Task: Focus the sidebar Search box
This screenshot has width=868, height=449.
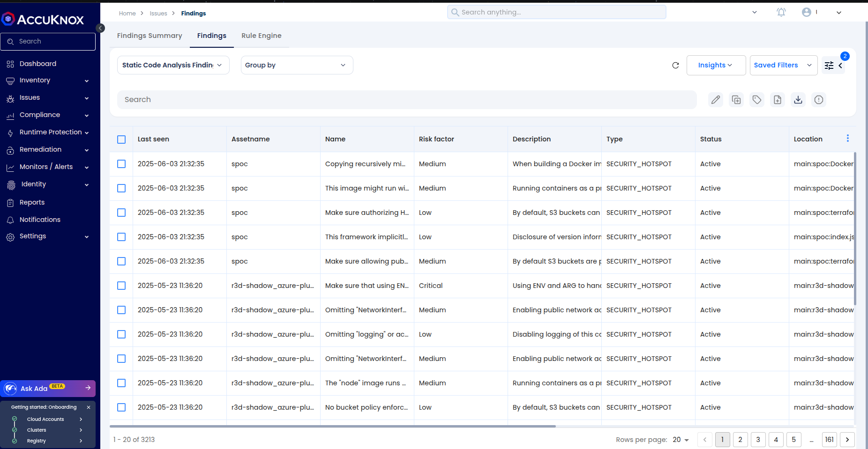Action: point(48,42)
